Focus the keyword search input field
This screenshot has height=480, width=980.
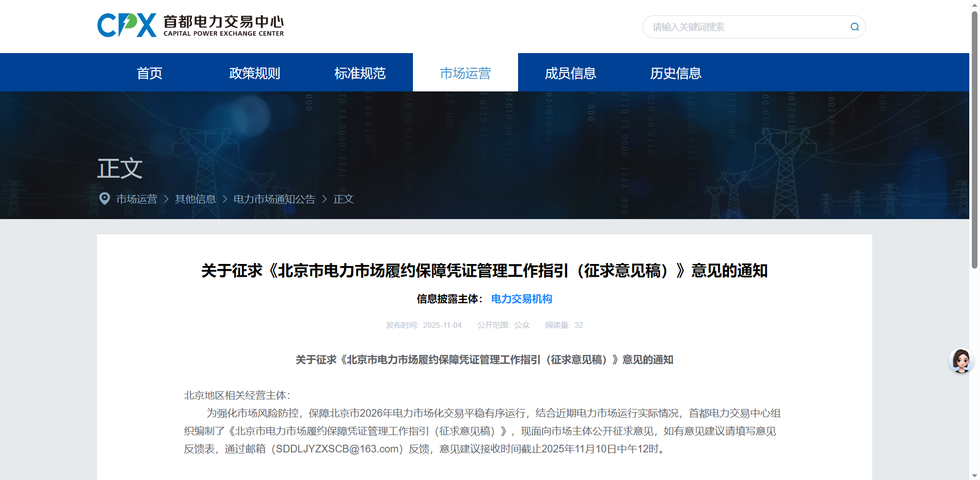(x=745, y=27)
